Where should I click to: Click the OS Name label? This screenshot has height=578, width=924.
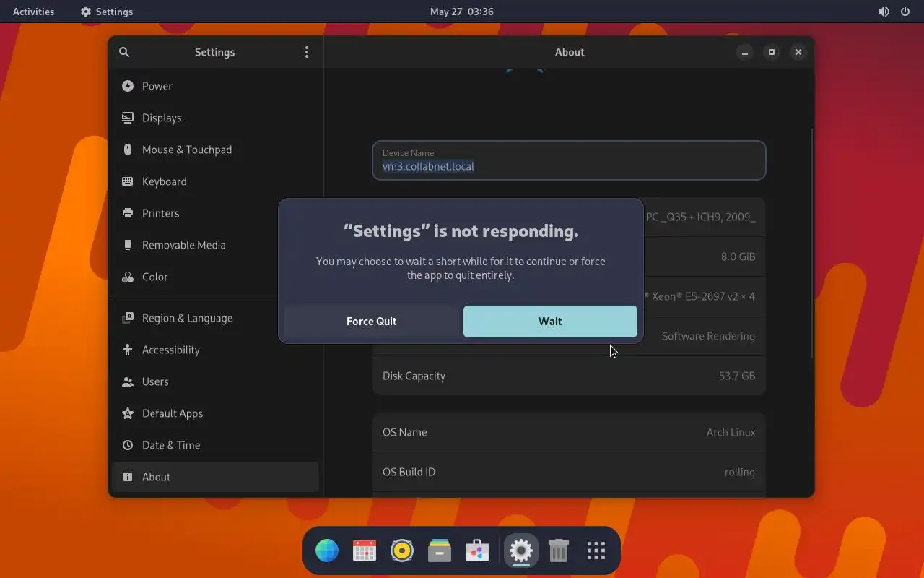pos(404,432)
